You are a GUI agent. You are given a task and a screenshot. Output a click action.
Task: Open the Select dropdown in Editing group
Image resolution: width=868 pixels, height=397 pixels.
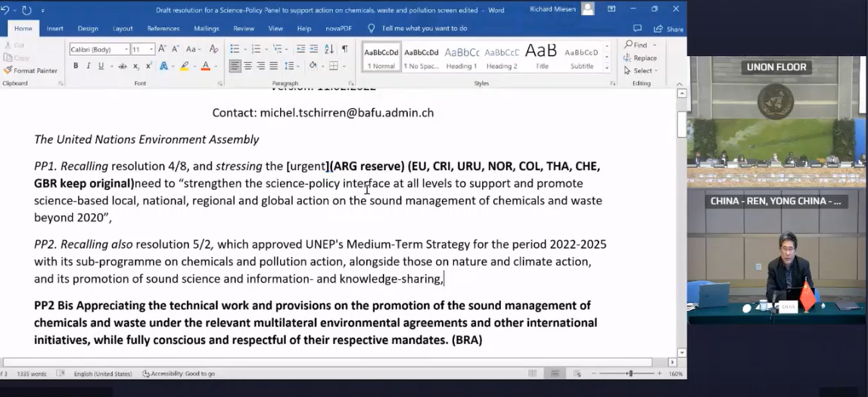(642, 70)
